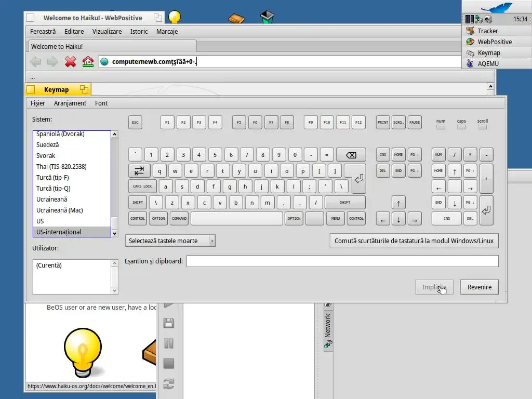Click the Tracker icon in the Deskbar
532x399 pixels.
tap(470, 31)
